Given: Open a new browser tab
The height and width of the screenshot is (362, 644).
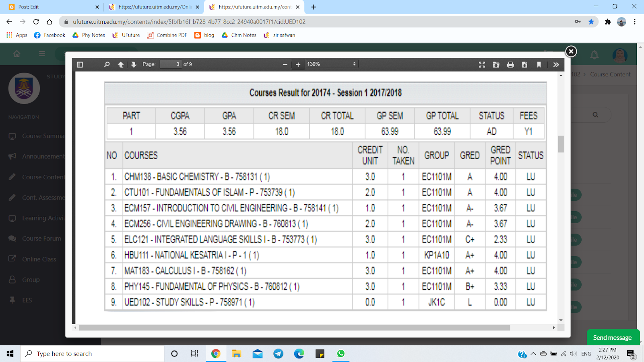Looking at the screenshot, I should [x=314, y=7].
